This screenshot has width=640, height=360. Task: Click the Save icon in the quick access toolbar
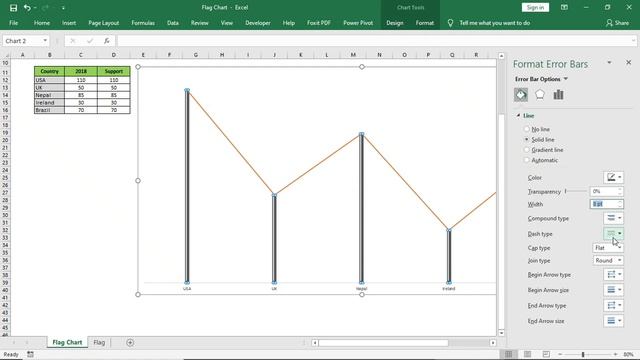[x=13, y=8]
